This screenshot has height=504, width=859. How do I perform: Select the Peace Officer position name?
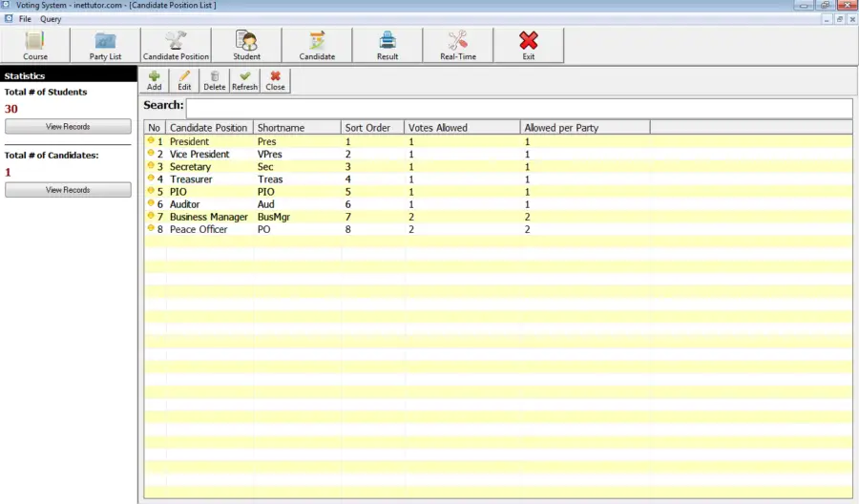pyautogui.click(x=199, y=229)
